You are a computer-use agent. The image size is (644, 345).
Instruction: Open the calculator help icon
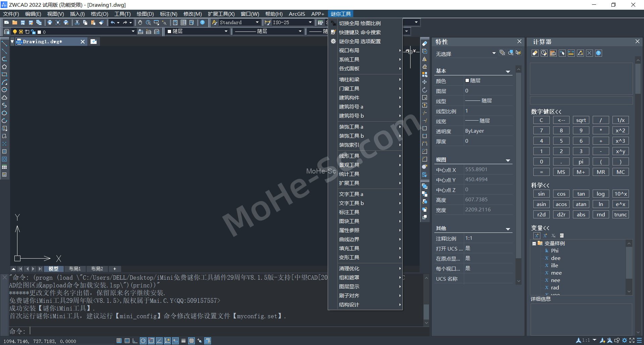(598, 53)
